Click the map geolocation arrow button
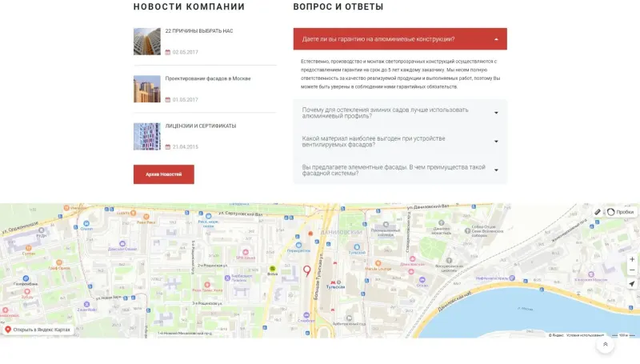640x364 pixels. [x=632, y=284]
